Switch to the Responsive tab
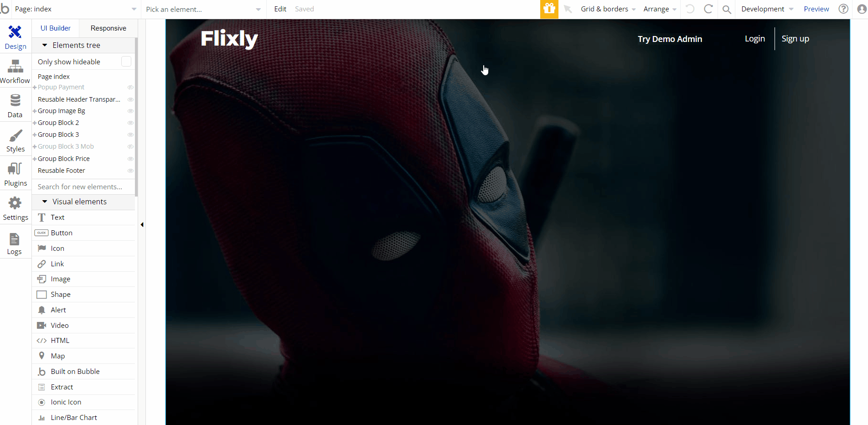Screen dimensions: 868x425 (x=108, y=28)
